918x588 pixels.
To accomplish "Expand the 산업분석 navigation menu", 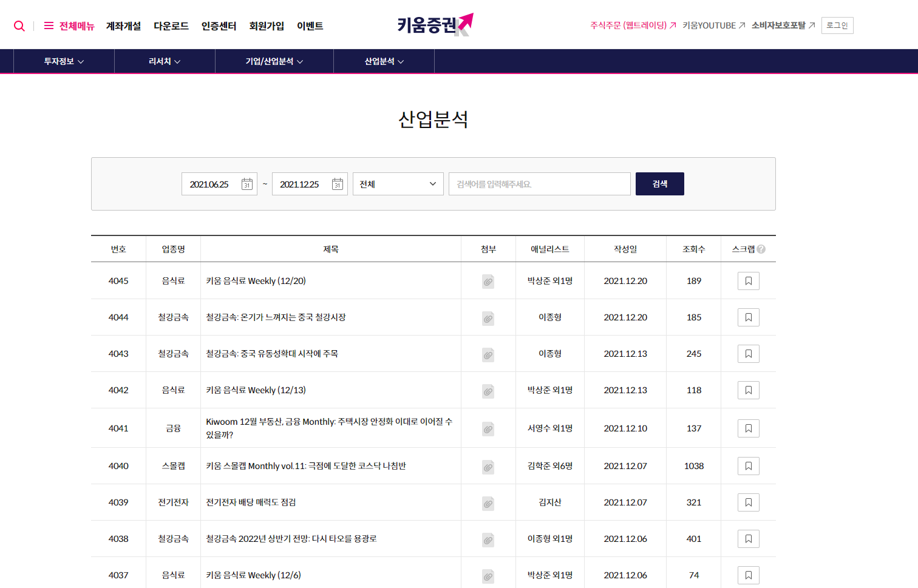I will [384, 61].
